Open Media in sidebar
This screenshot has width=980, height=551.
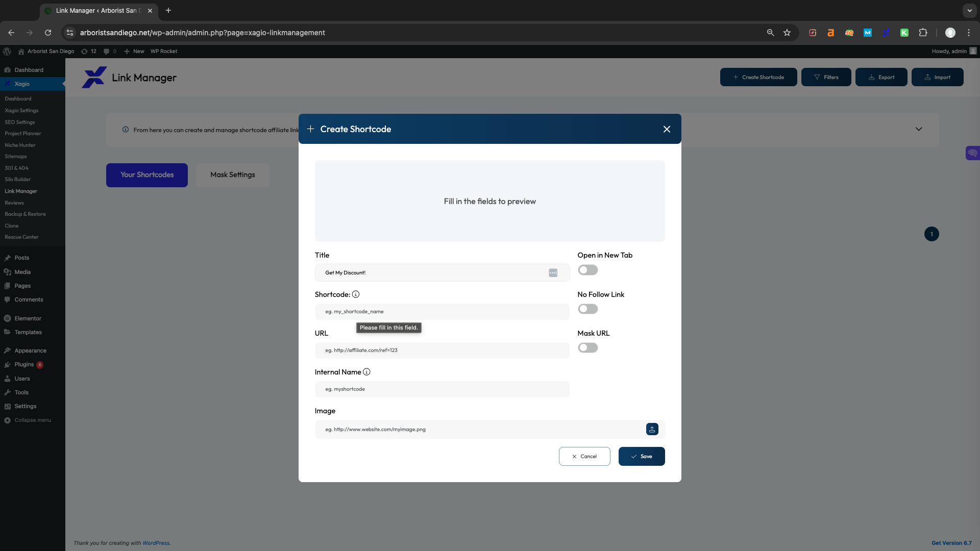point(22,272)
